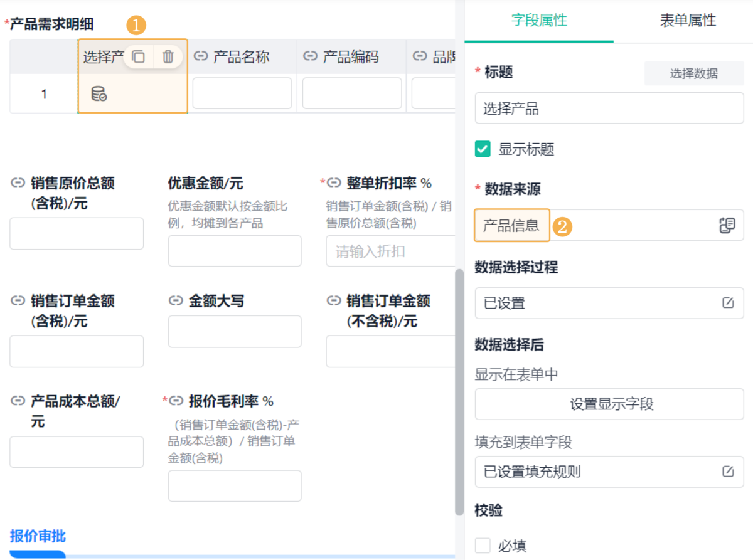
Task: Click the 标题 input containing 选择产品
Action: click(609, 108)
